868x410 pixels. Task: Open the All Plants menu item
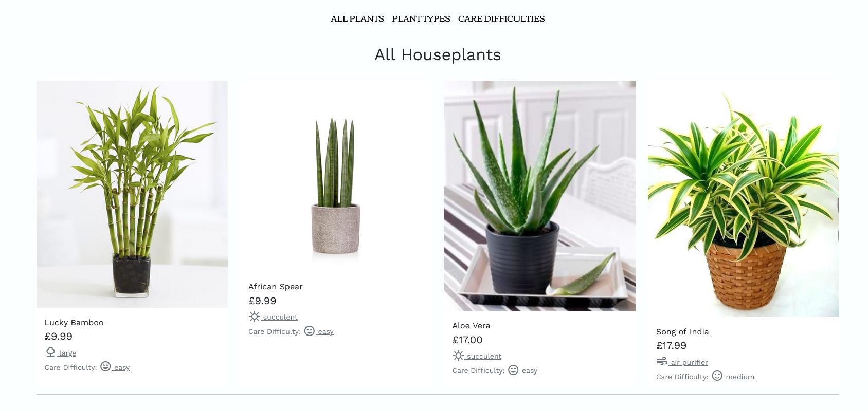coord(357,18)
